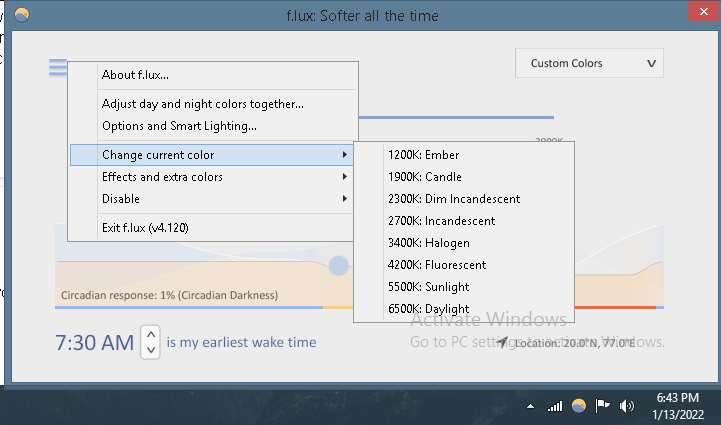Choose Adjust day and night colors together

tap(213, 104)
